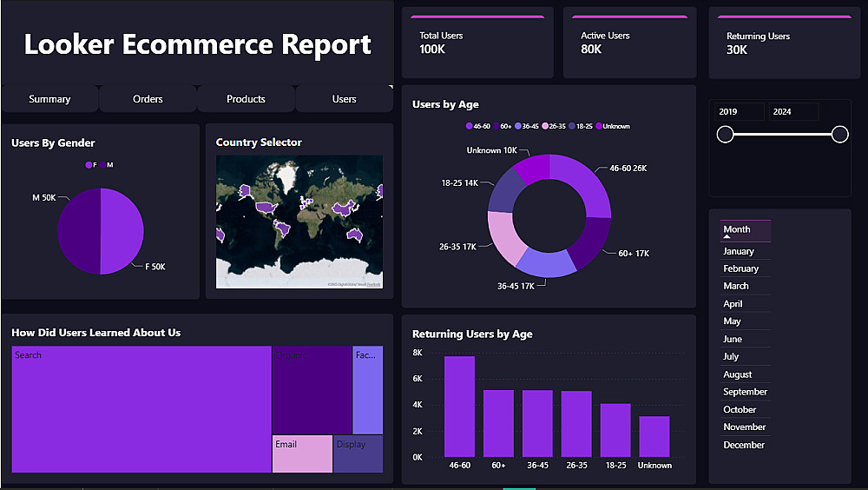Viewport: 868px width, 490px height.
Task: Click the 18-25 returning users bar
Action: point(615,430)
